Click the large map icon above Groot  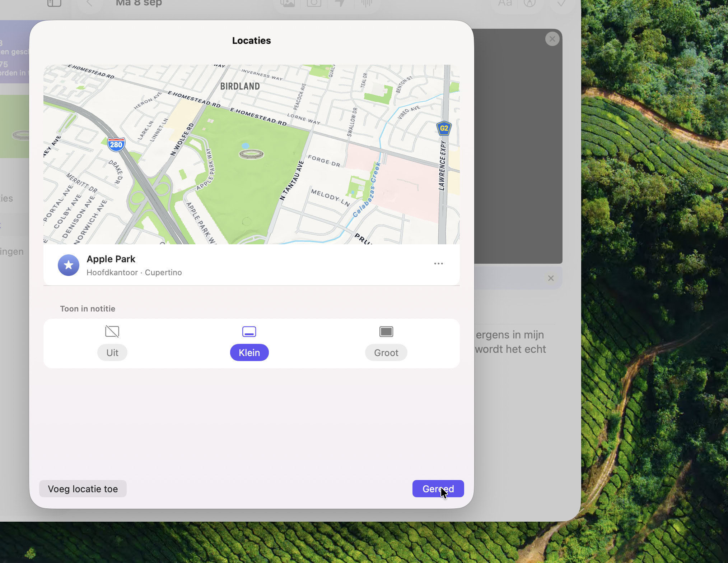[x=386, y=331]
